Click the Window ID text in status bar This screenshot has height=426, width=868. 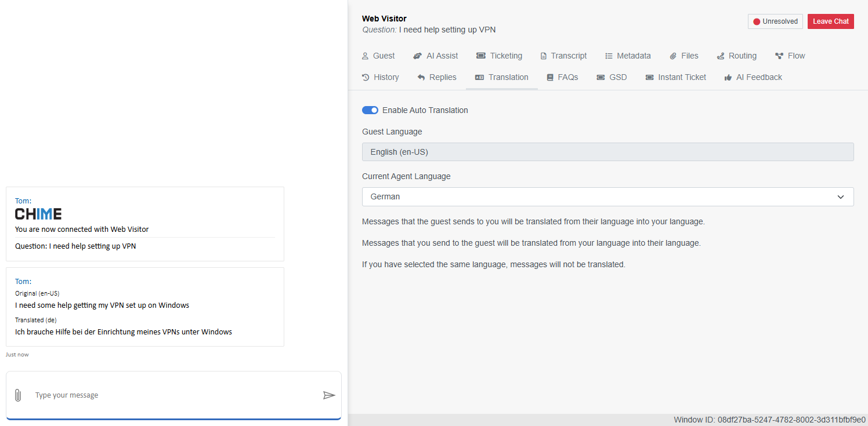pos(769,420)
